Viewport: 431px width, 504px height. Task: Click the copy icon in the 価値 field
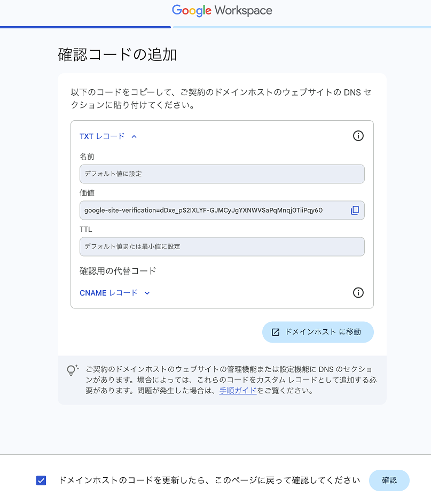pyautogui.click(x=355, y=210)
